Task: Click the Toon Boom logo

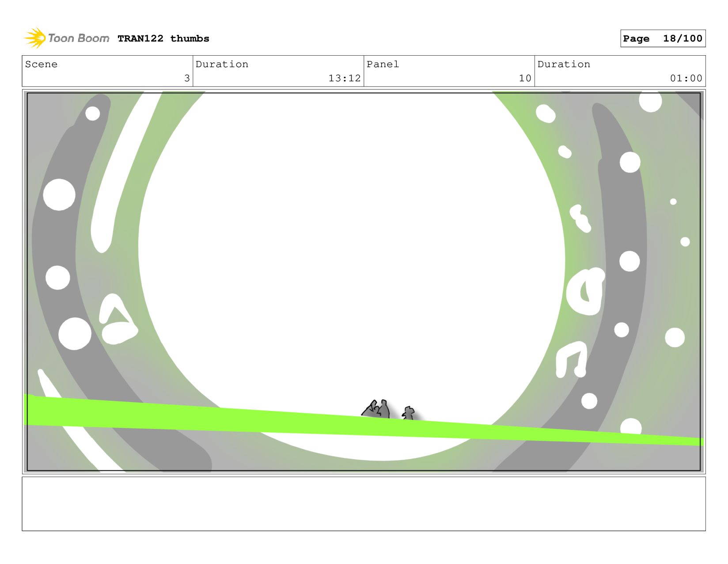Action: tap(66, 38)
